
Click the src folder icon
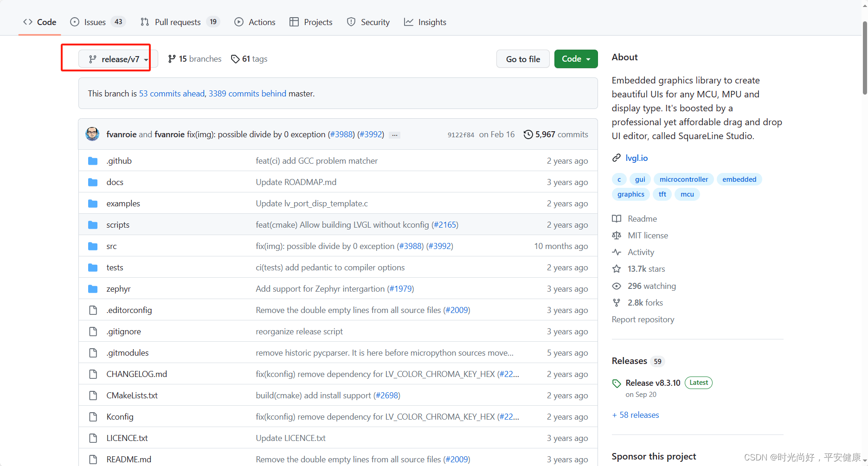[x=93, y=246]
